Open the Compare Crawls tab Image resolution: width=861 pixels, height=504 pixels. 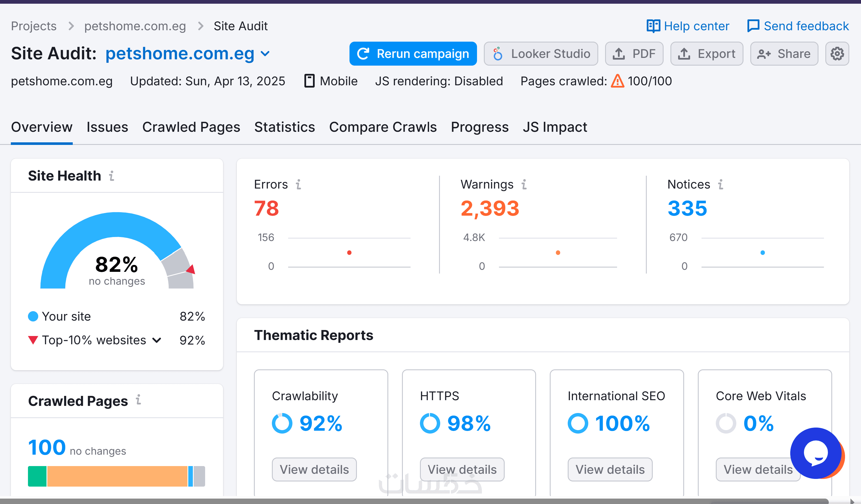click(x=383, y=127)
